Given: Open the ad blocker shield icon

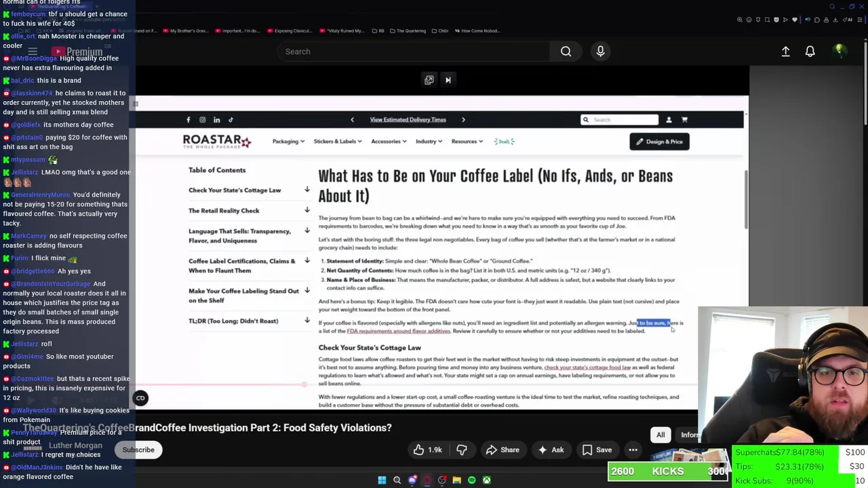Looking at the screenshot, I should click(x=776, y=20).
